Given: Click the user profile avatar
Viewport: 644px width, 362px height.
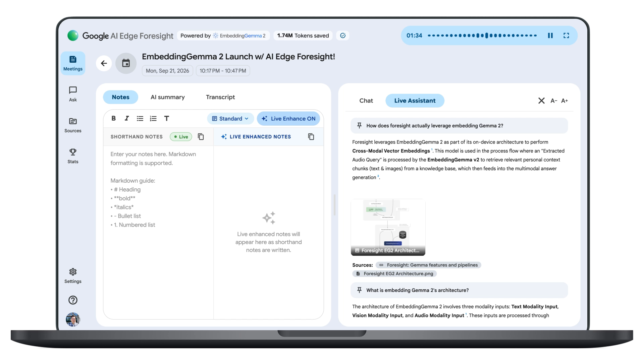Looking at the screenshot, I should point(73,319).
